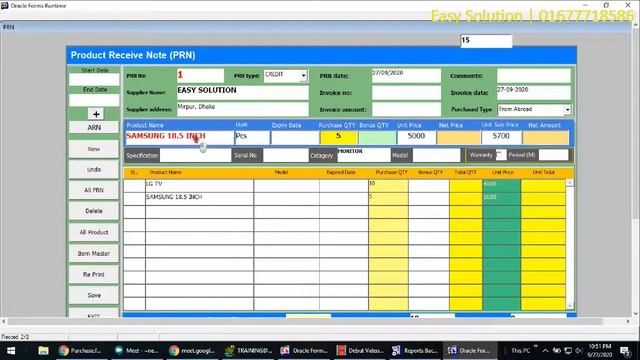Image resolution: width=640 pixels, height=360 pixels.
Task: Open the Meet taskbar application
Action: tap(137, 351)
